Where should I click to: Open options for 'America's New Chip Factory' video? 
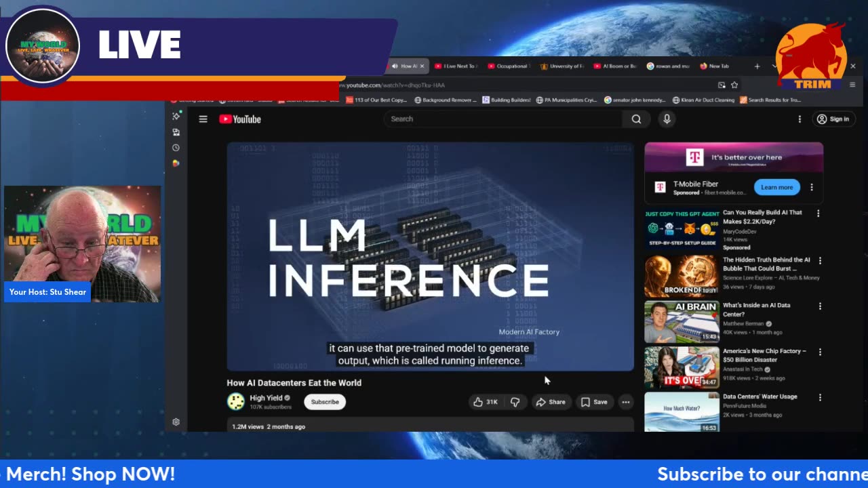tap(820, 352)
